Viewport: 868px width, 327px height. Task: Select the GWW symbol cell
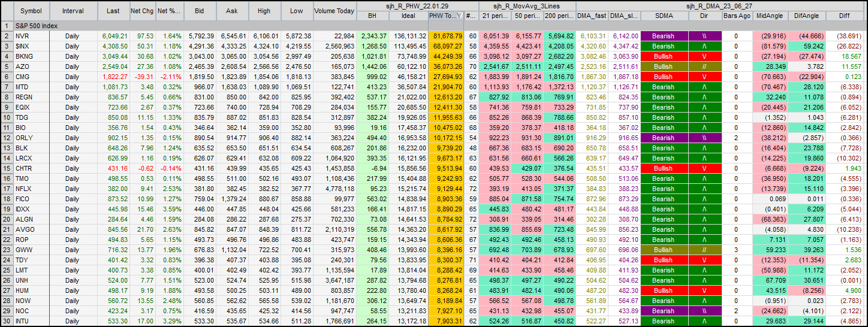click(x=31, y=250)
